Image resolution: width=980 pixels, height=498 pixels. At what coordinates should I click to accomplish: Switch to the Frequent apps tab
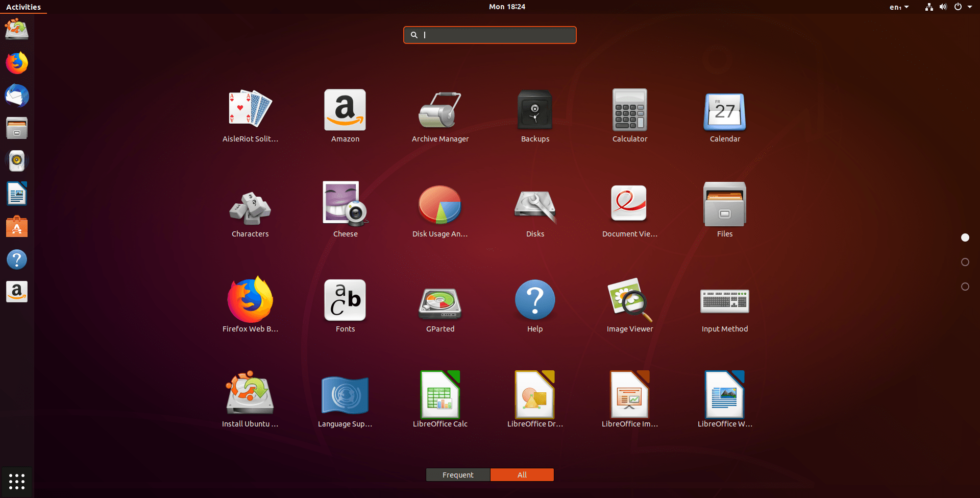458,475
